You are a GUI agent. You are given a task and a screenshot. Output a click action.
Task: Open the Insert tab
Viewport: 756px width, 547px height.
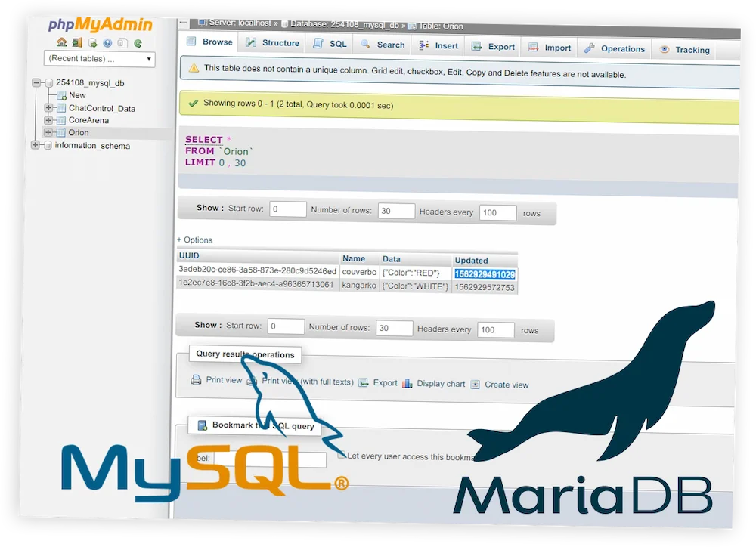[438, 46]
